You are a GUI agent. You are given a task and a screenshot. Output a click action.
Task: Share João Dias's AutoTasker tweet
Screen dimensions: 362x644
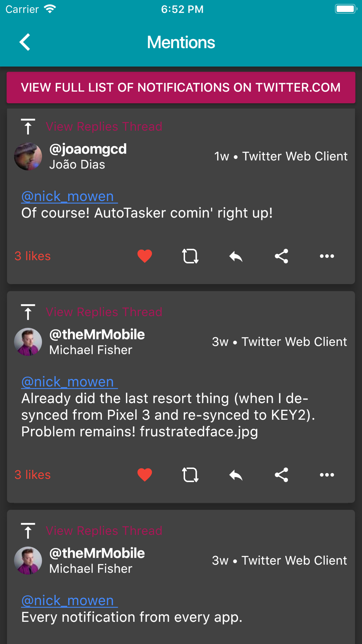(281, 256)
